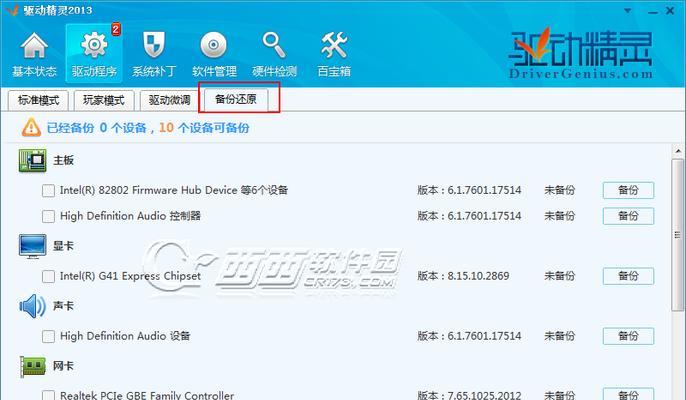The image size is (686, 400).
Task: Check Intel(R) 82802 Firmware Hub Device box
Action: coord(48,190)
